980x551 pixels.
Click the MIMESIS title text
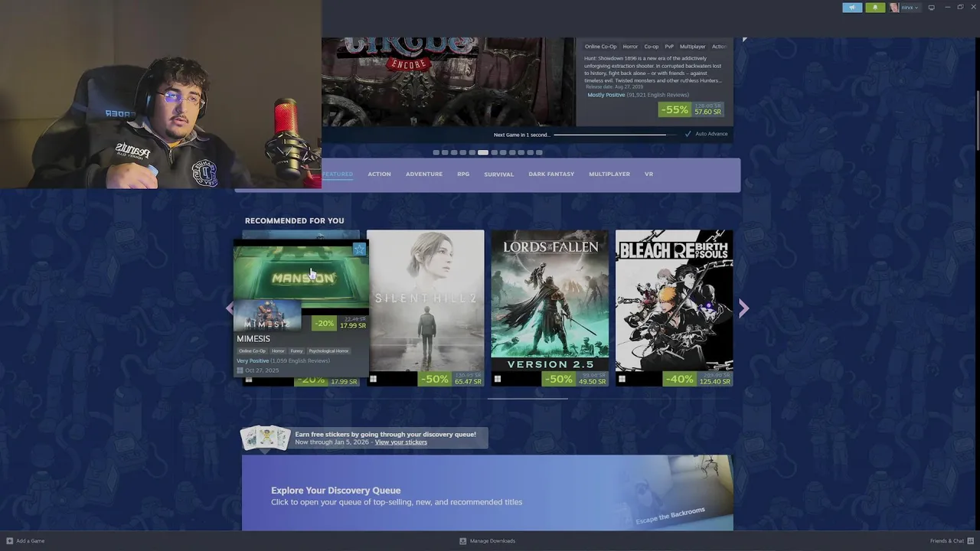tap(253, 339)
